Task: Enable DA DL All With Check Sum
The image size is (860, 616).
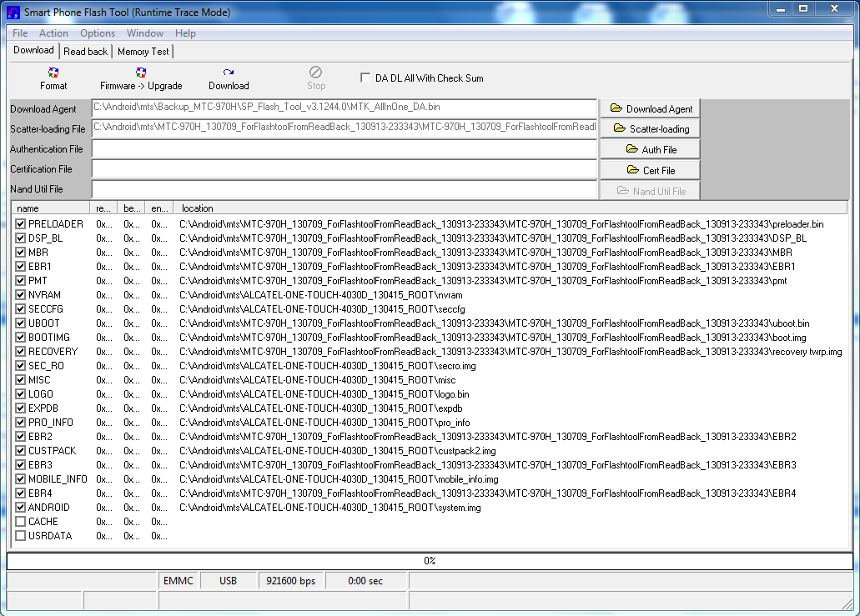Action: [x=365, y=78]
